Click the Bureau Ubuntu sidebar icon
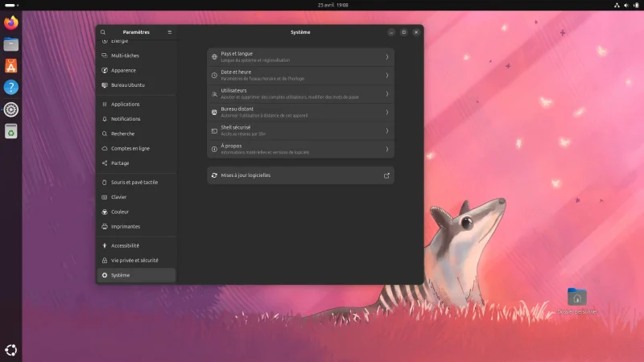 pos(105,85)
